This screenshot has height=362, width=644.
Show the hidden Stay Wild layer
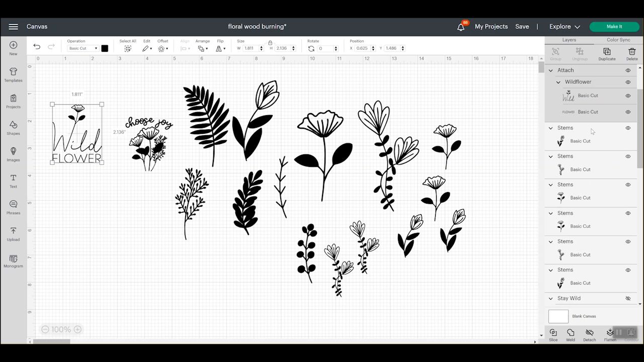(x=628, y=298)
